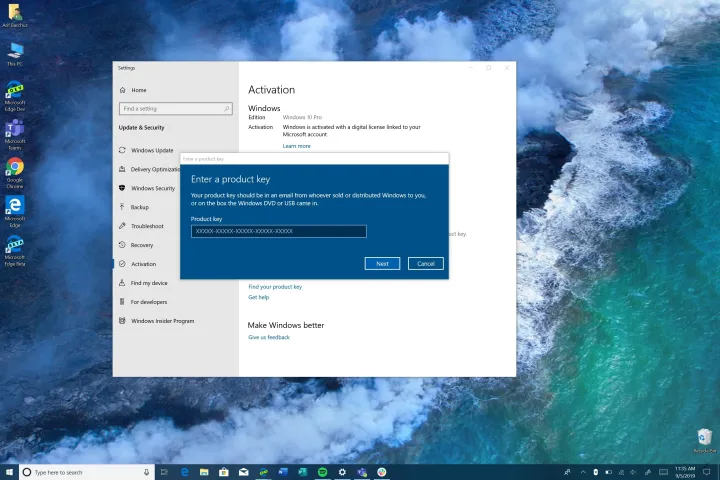Viewport: 720px width, 480px height.
Task: Click Next in the product key dialog
Action: click(x=382, y=264)
